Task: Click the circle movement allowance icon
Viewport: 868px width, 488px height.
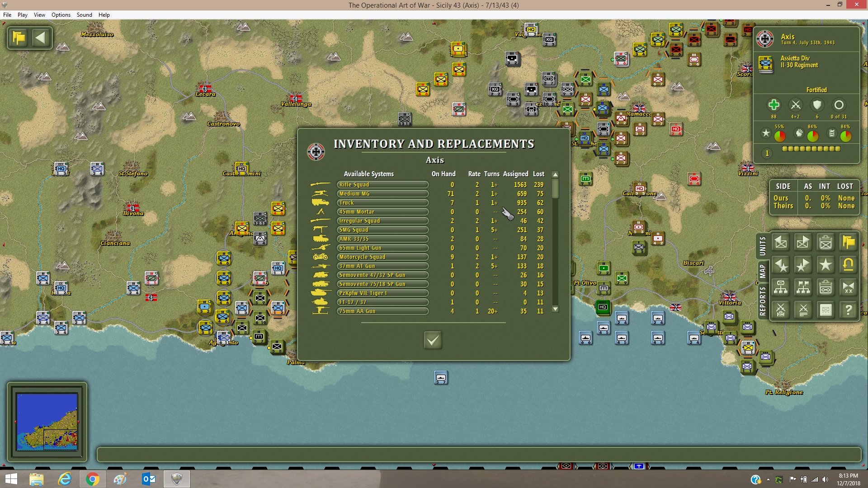Action: click(839, 105)
